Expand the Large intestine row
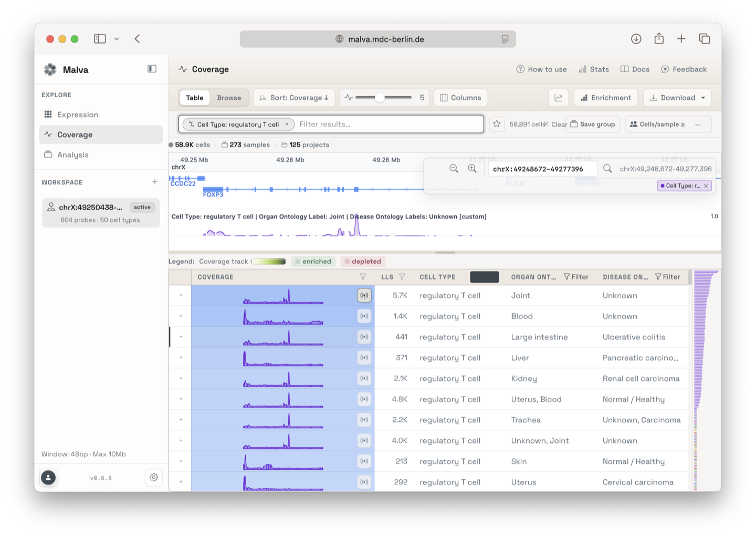756x537 pixels. [181, 337]
